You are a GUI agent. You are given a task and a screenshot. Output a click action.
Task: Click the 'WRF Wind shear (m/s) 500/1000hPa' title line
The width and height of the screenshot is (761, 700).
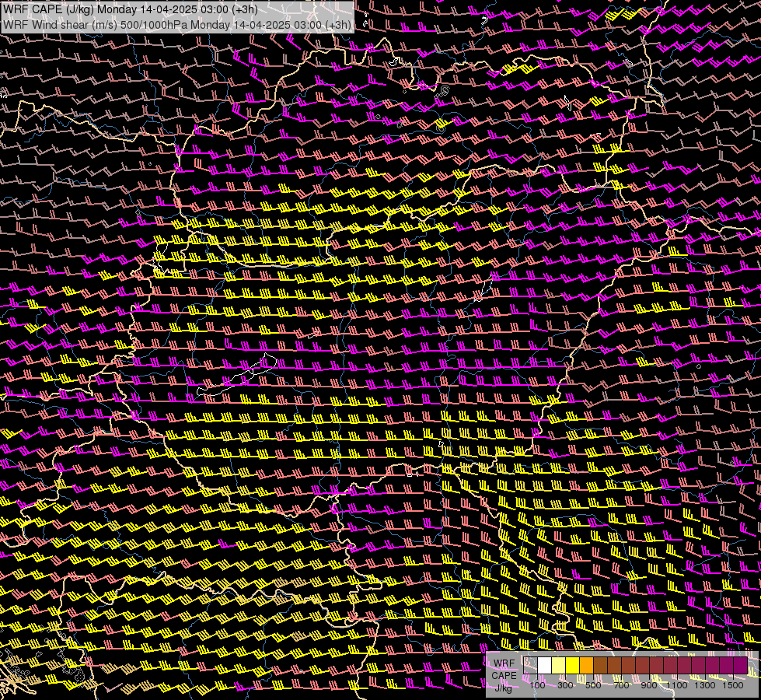[176, 25]
